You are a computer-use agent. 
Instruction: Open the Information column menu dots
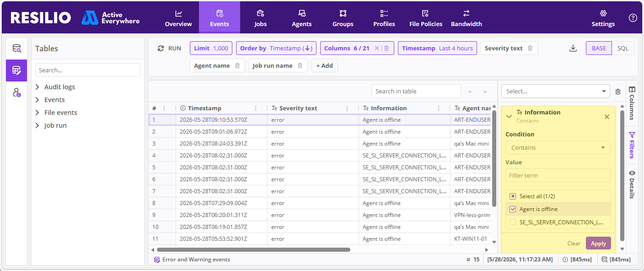click(439, 108)
